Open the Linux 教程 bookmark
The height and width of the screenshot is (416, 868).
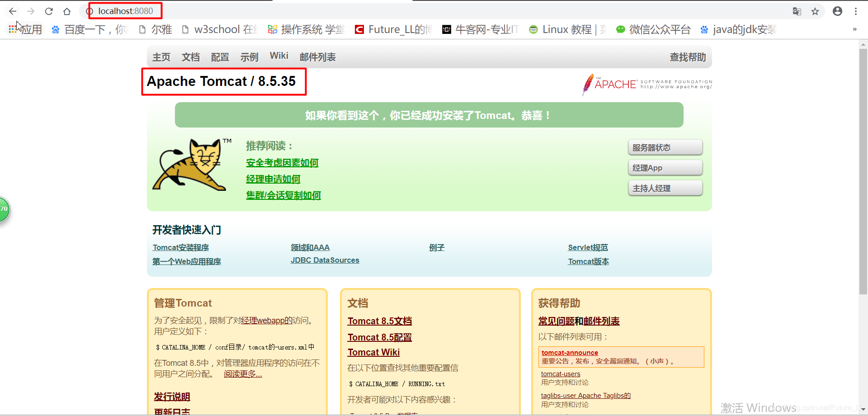tap(567, 29)
